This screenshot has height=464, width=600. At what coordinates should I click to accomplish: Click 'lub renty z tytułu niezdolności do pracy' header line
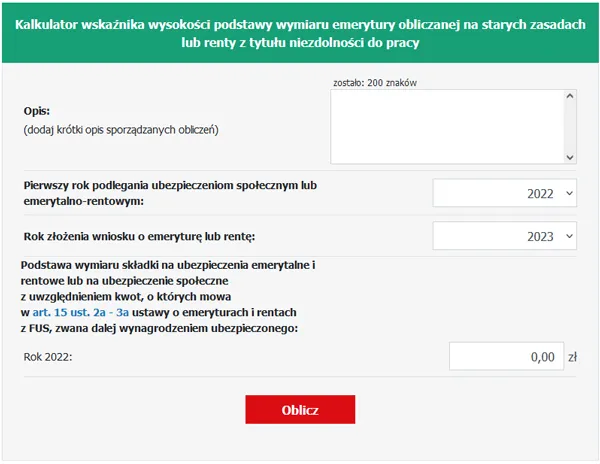point(299,44)
